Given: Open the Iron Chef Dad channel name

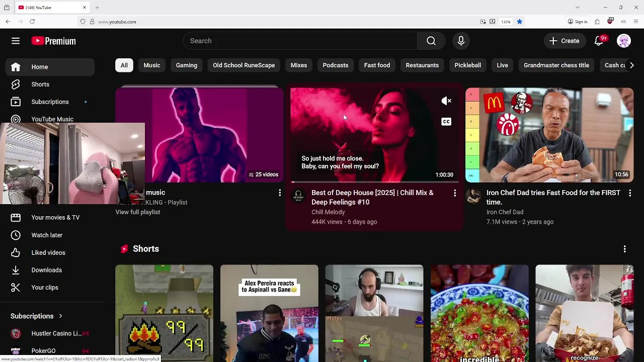Looking at the screenshot, I should (505, 212).
